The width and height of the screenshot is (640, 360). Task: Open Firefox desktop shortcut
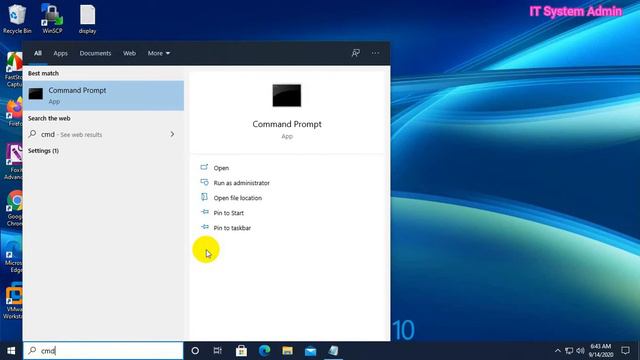click(x=14, y=112)
